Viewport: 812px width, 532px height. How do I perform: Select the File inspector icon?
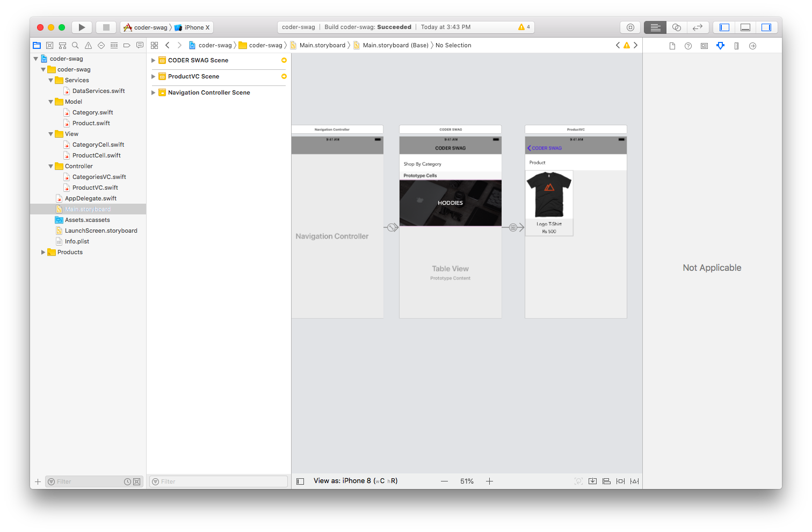pyautogui.click(x=672, y=46)
